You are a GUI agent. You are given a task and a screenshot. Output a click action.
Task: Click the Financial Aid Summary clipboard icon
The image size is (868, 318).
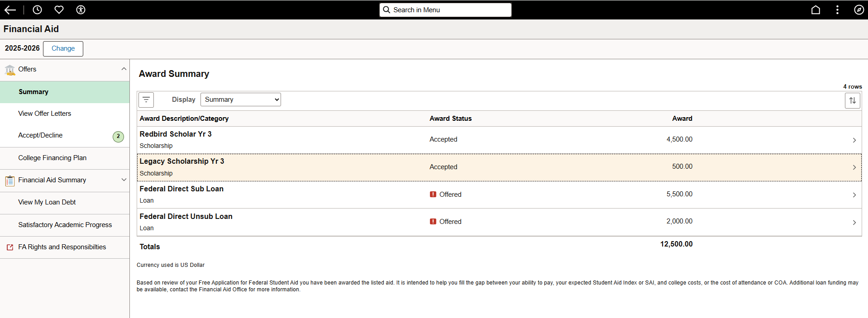[x=10, y=181]
